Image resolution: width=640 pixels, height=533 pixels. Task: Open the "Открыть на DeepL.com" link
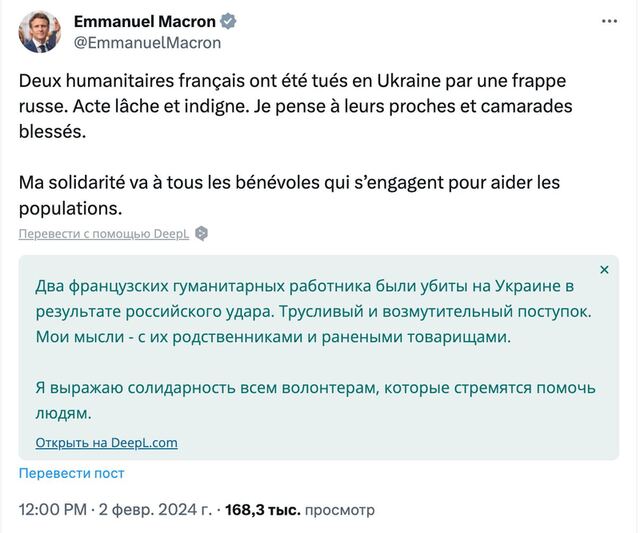106,442
